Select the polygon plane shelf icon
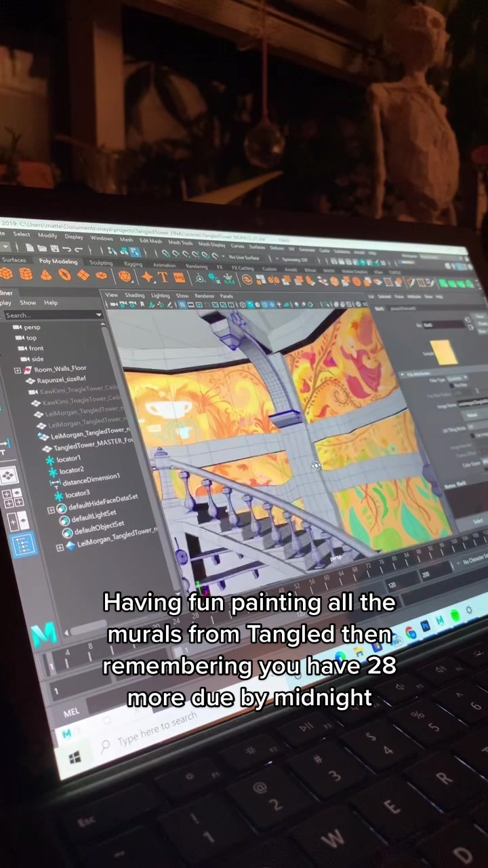This screenshot has height=868, width=488. (83, 275)
